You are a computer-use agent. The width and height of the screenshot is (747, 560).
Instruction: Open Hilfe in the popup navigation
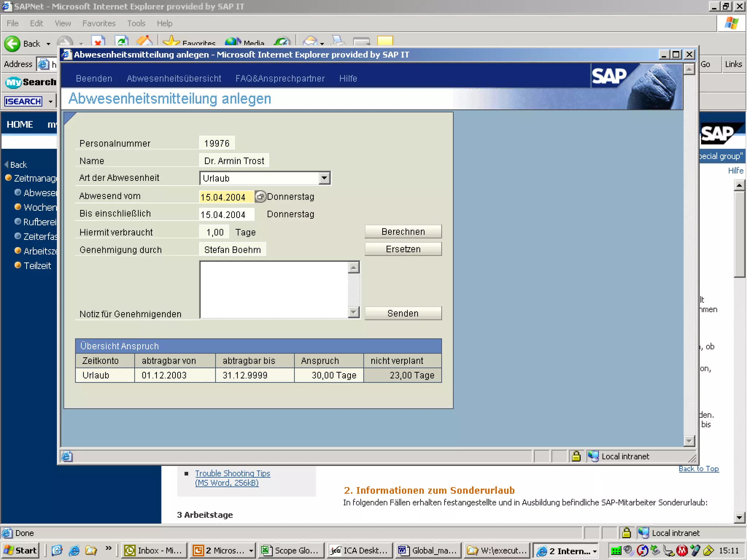pos(348,78)
